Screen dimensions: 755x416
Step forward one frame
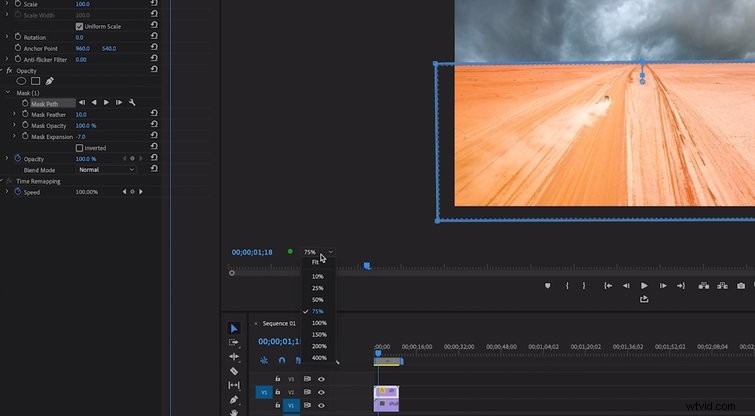tap(663, 286)
